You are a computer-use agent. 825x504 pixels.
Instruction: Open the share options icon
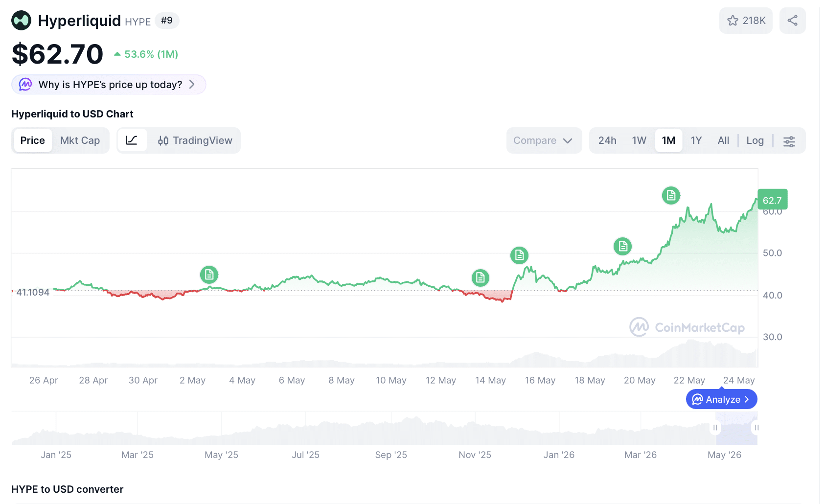[x=793, y=21]
